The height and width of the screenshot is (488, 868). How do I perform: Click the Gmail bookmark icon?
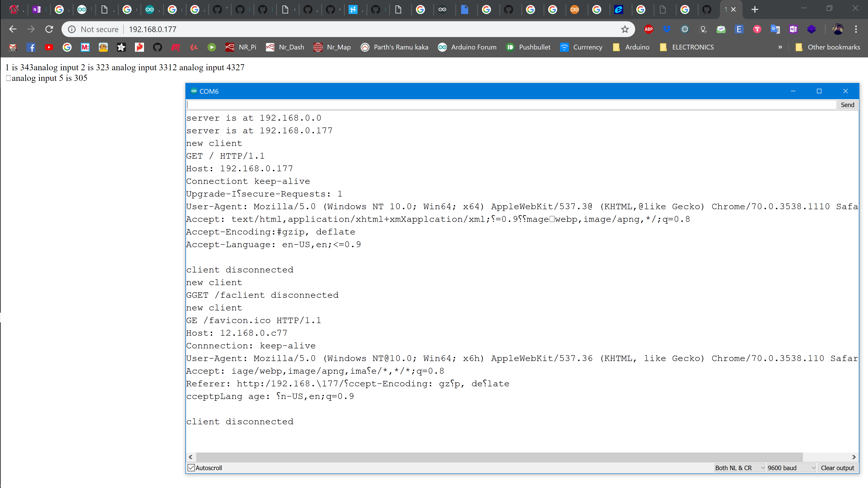point(12,47)
